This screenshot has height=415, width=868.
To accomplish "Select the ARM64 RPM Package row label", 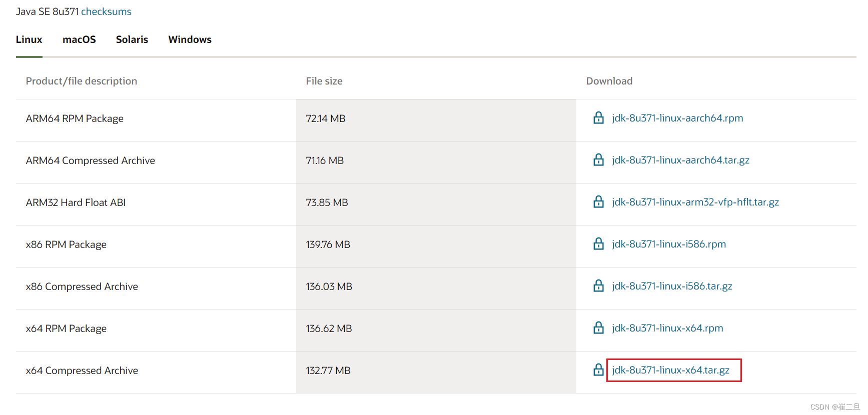I will 75,118.
